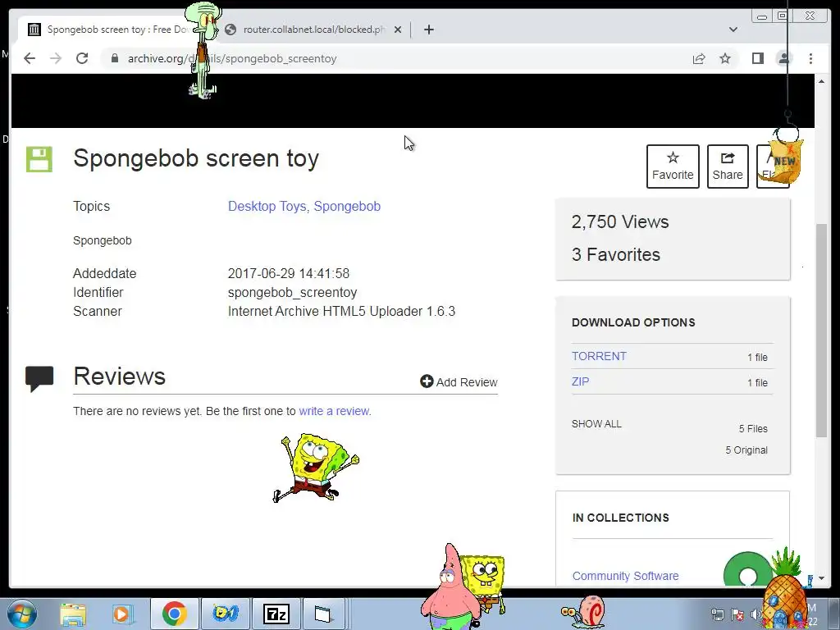
Task: Reload the archive.org page
Action: 82,58
